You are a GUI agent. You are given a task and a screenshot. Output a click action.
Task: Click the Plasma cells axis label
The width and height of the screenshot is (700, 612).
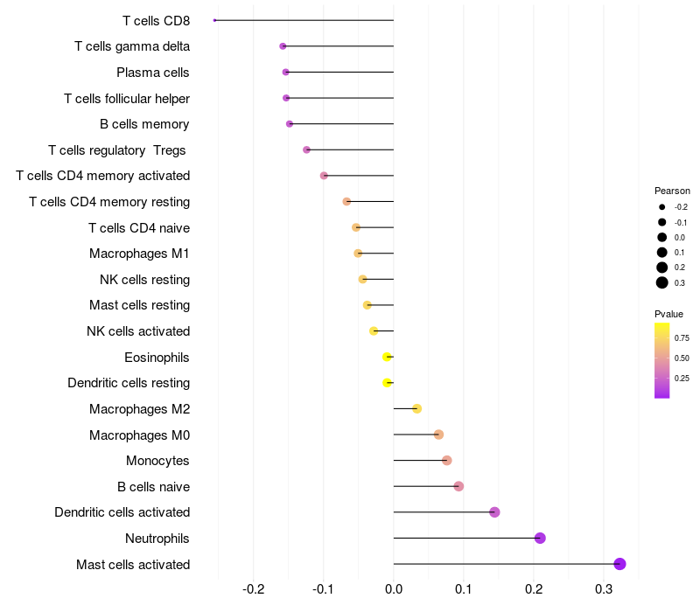[x=153, y=73]
